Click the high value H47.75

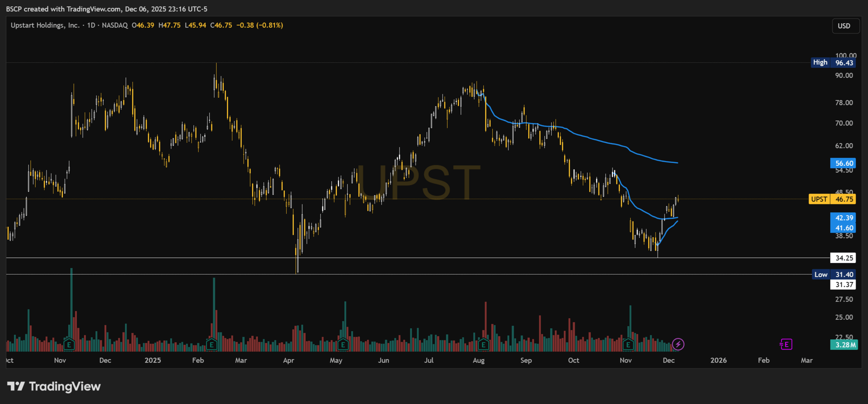coord(170,25)
